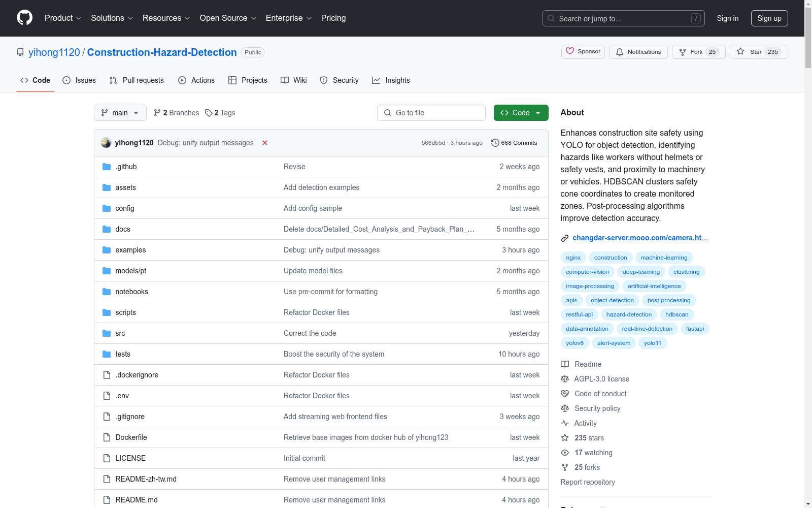
Task: Open the .dockerignore file
Action: coord(137,375)
